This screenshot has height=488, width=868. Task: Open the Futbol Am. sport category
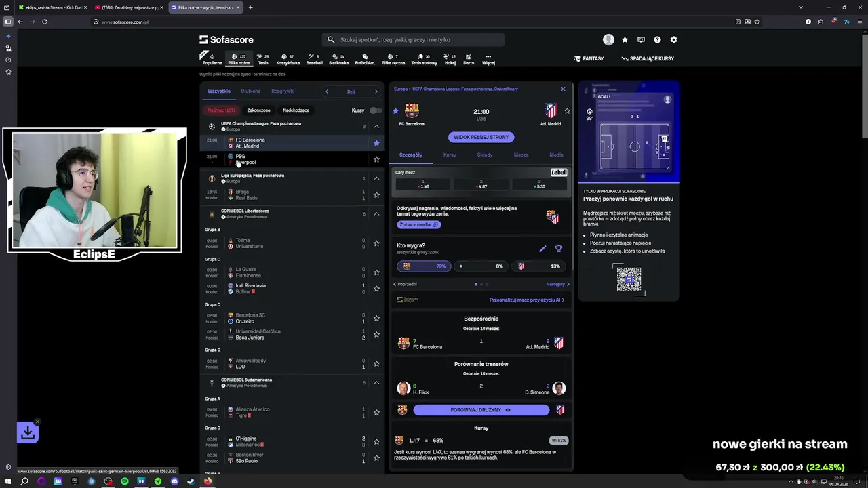point(365,59)
